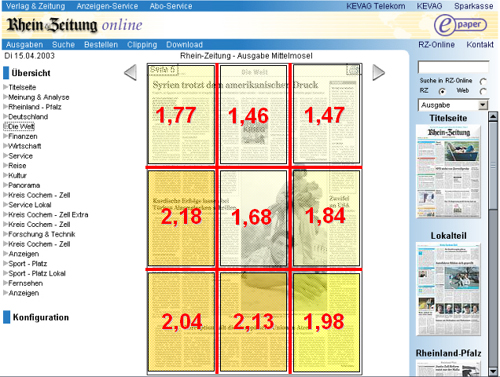
Task: Select Forschung & Technik section
Action: (42, 234)
